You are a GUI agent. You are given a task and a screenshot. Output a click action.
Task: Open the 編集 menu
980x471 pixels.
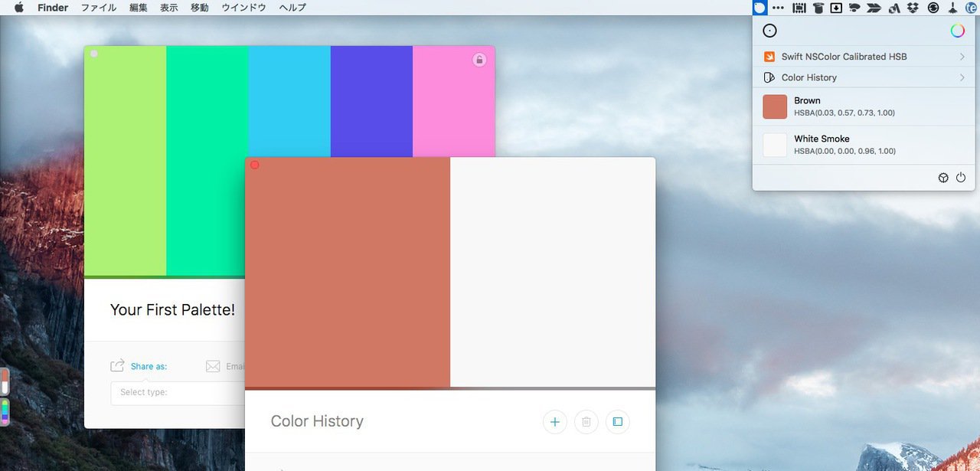[139, 8]
